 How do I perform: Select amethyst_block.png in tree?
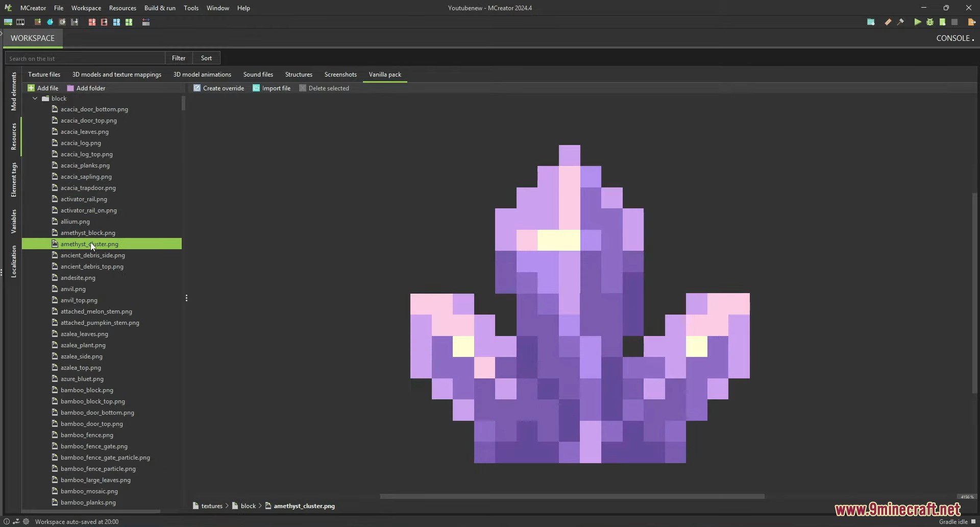(x=88, y=233)
